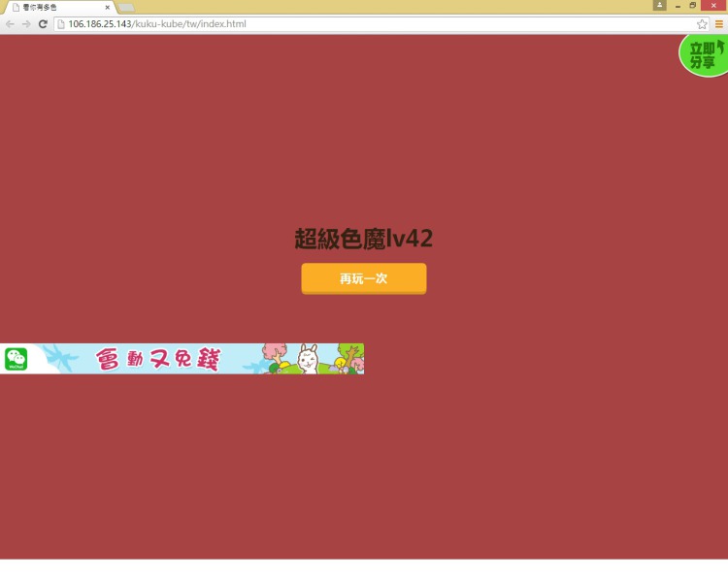Click the orange 再玩一次 play-again button
728x582 pixels.
(x=364, y=278)
